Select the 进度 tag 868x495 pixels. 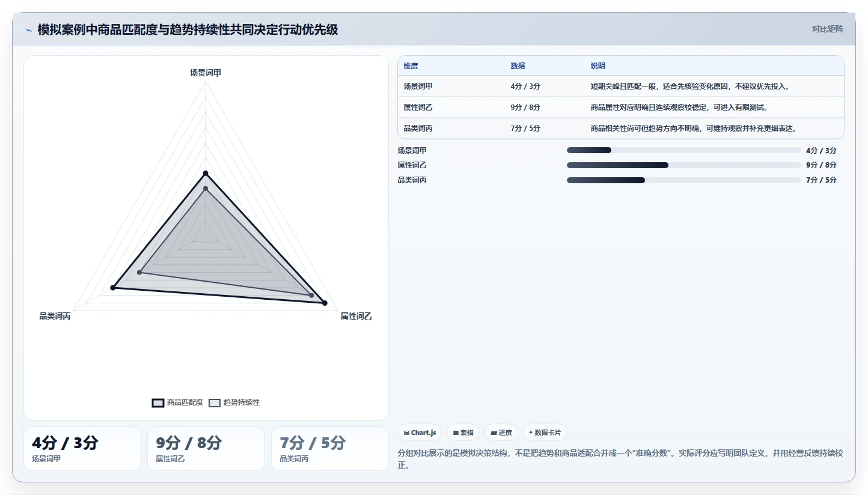coord(501,433)
